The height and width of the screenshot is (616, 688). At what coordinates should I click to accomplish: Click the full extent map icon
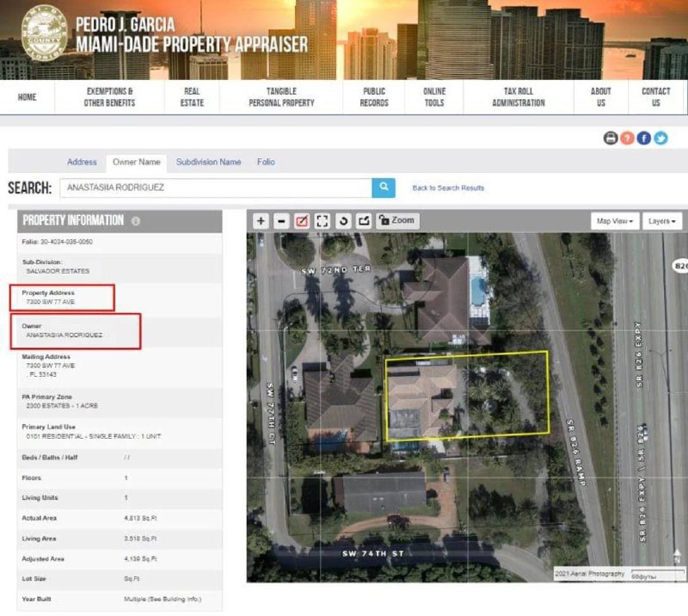point(322,221)
